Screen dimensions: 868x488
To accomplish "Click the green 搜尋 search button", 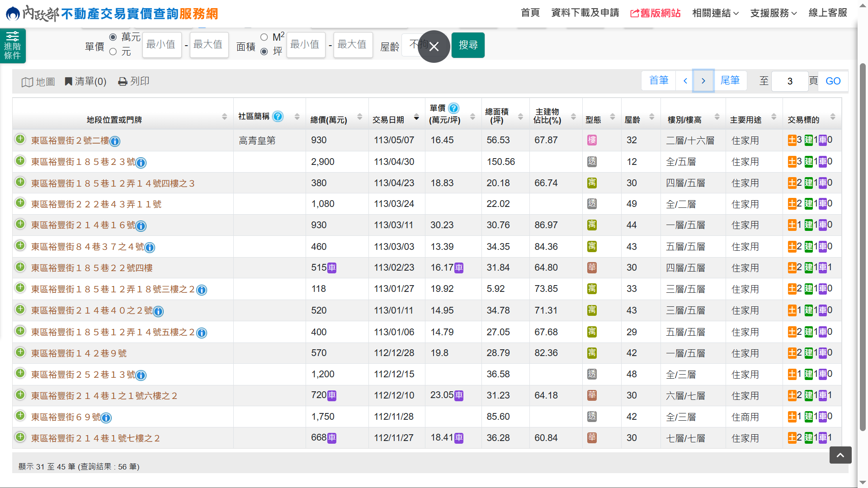I will 468,45.
